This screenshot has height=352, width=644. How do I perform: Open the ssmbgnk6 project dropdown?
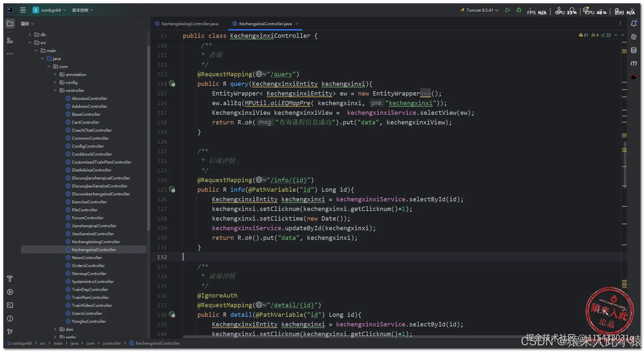point(50,10)
